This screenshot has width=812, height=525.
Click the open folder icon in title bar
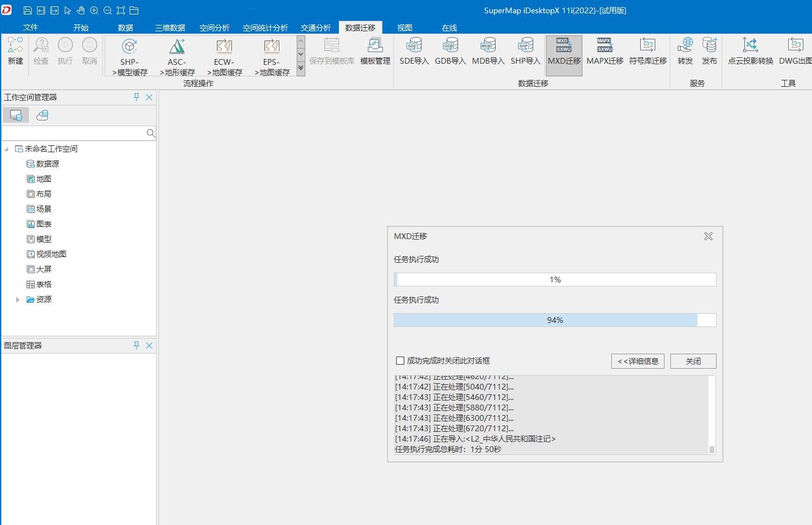click(x=134, y=10)
